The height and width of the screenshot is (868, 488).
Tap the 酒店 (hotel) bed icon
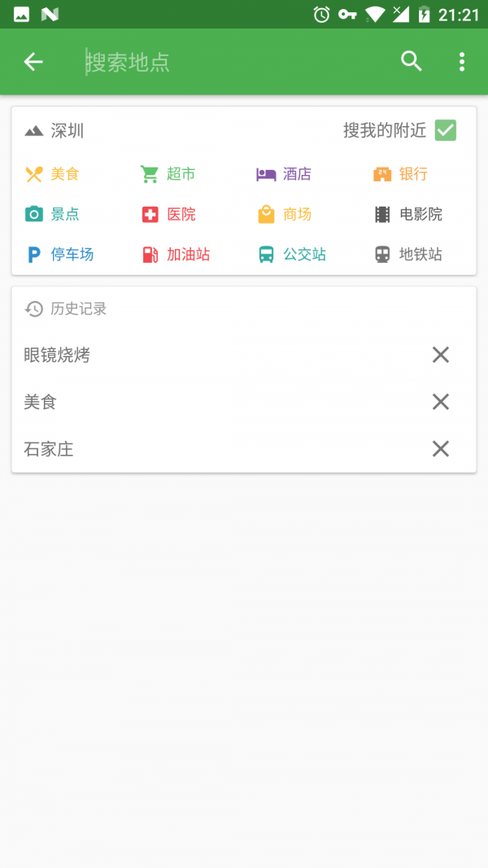click(266, 173)
